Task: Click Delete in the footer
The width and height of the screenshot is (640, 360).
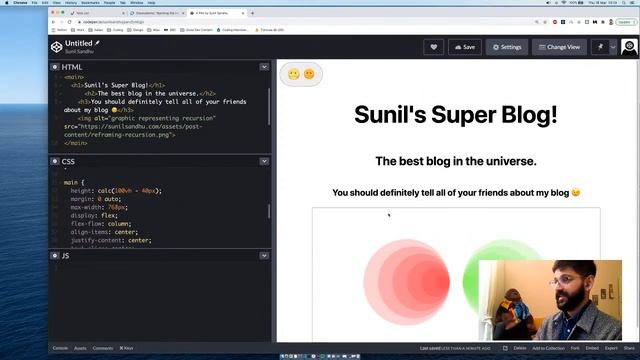Action: tap(520, 348)
